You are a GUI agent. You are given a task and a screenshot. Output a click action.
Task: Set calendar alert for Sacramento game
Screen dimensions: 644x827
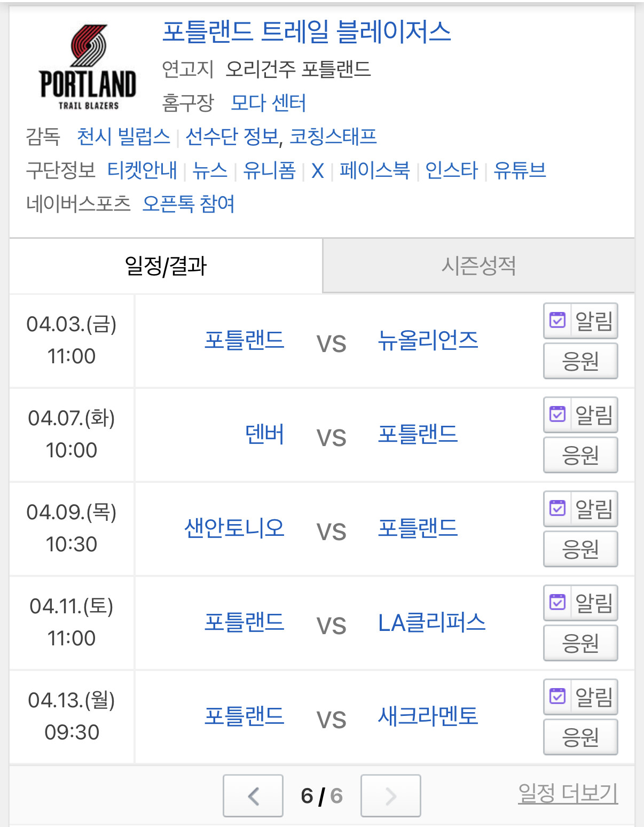580,697
